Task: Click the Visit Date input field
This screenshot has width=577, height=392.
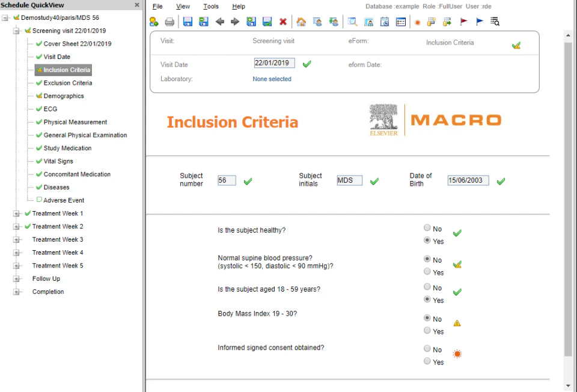Action: click(x=274, y=63)
